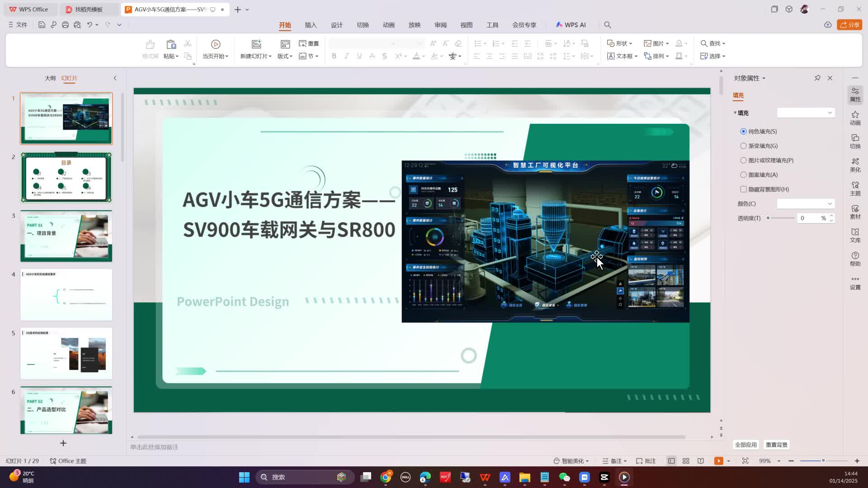Open the Arrange (排列) dropdown
This screenshot has height=488, width=868.
tap(656, 56)
